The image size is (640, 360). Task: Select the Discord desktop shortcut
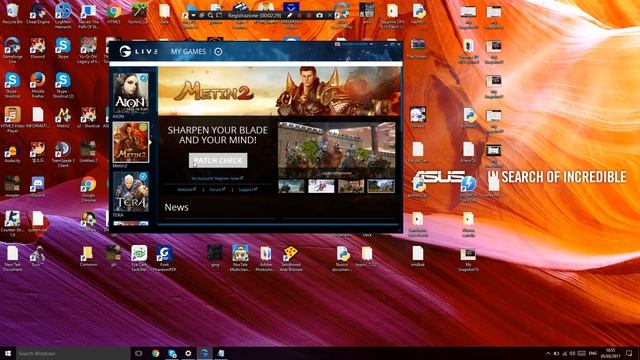[x=38, y=187]
